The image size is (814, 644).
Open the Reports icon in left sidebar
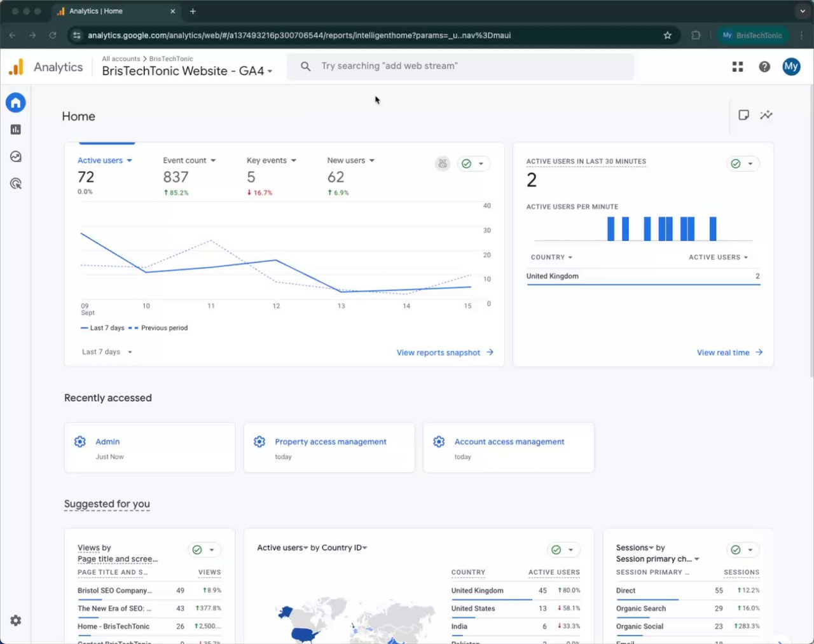[x=16, y=130]
